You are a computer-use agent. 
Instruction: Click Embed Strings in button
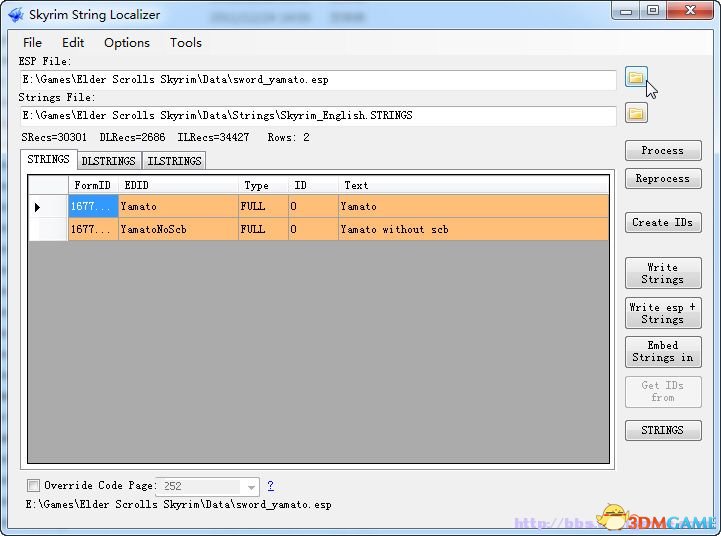tap(663, 352)
